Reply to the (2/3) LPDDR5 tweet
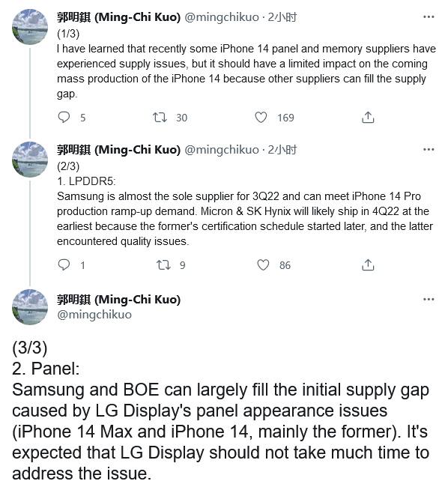448x484 pixels. (x=64, y=265)
